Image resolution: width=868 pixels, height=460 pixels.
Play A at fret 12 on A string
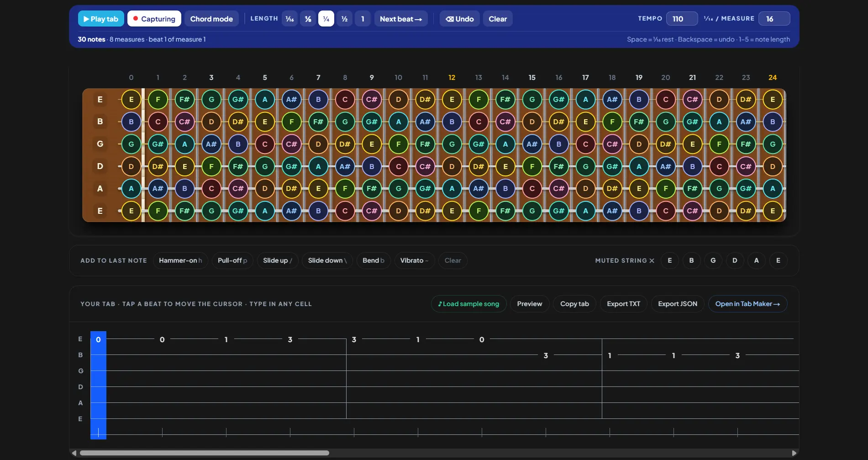click(452, 188)
